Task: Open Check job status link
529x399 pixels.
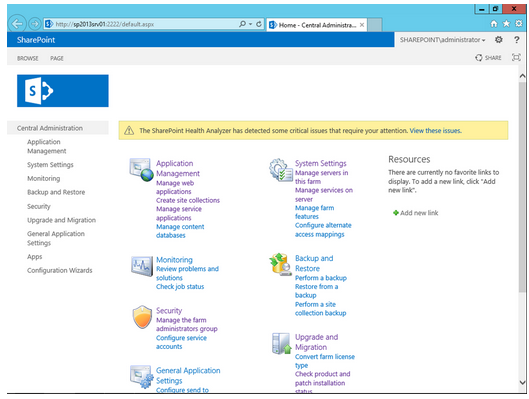Action: click(180, 287)
